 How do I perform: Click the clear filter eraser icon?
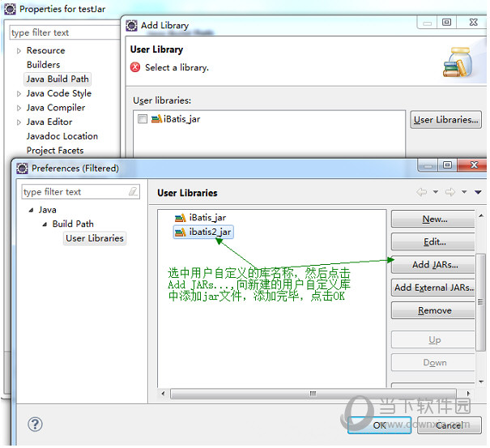[x=133, y=192]
